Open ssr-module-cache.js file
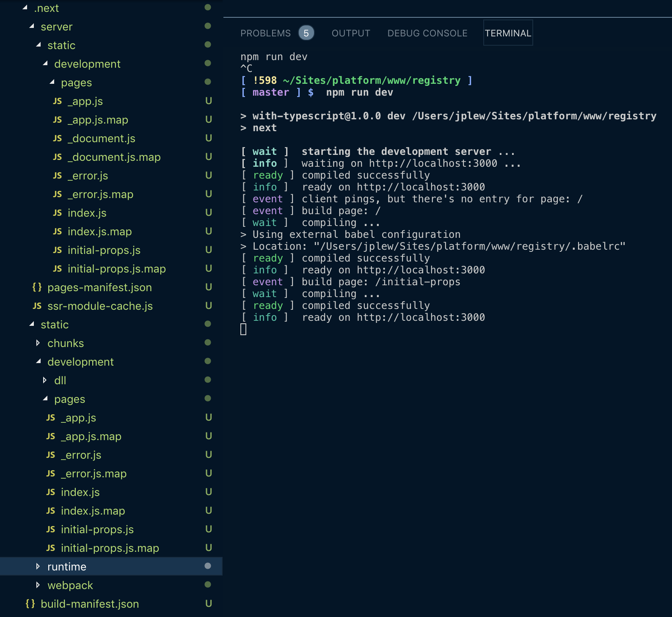The width and height of the screenshot is (672, 617). [x=100, y=306]
